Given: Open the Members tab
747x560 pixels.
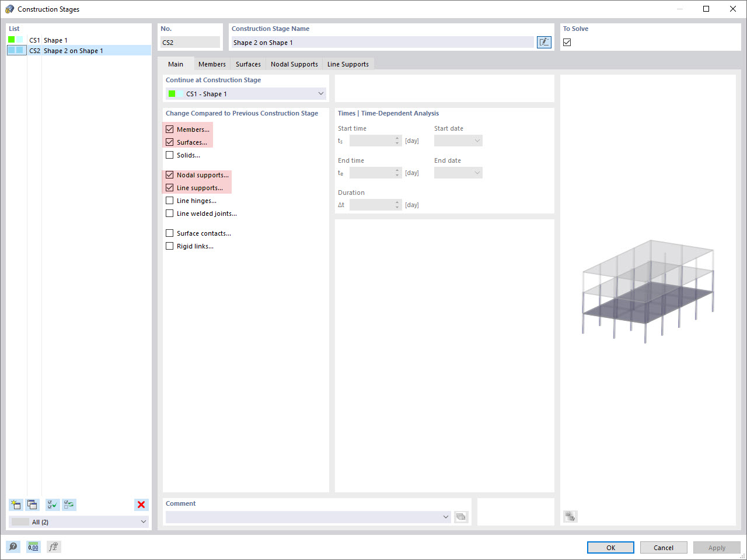Looking at the screenshot, I should [x=212, y=64].
